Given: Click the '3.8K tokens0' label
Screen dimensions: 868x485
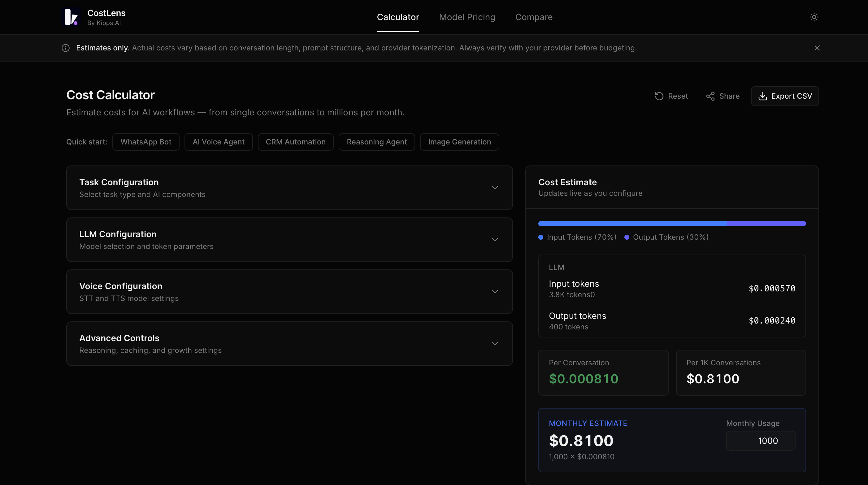Looking at the screenshot, I should [x=572, y=295].
